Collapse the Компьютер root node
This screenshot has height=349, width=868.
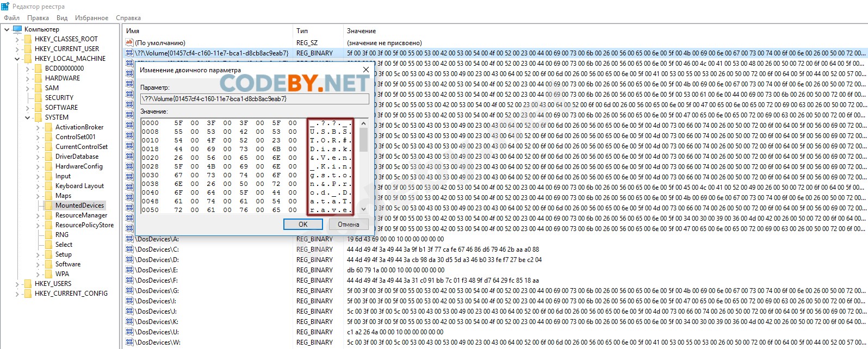tap(7, 29)
